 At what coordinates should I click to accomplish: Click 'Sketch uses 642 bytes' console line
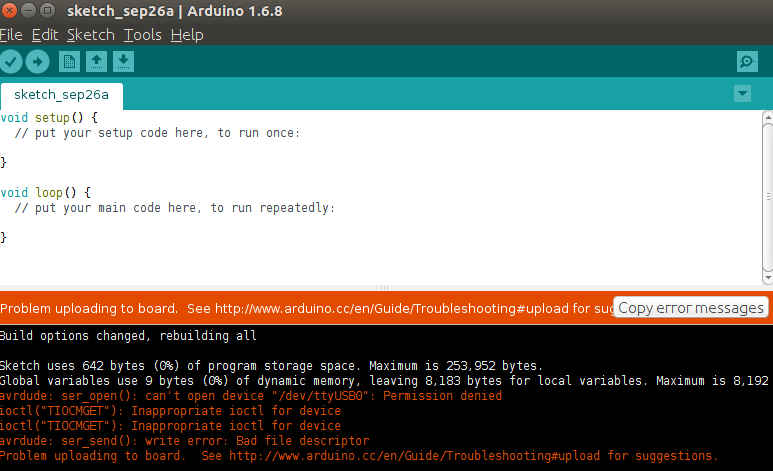pos(271,366)
